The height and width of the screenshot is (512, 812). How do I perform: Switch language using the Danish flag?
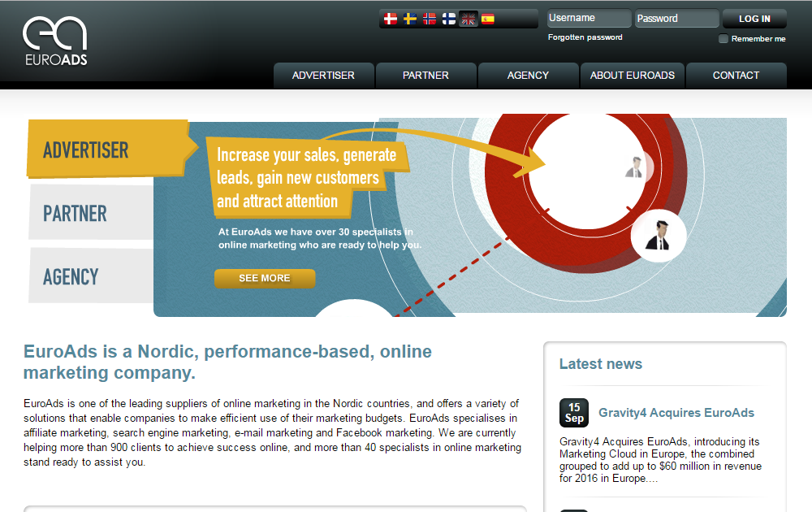coord(391,20)
